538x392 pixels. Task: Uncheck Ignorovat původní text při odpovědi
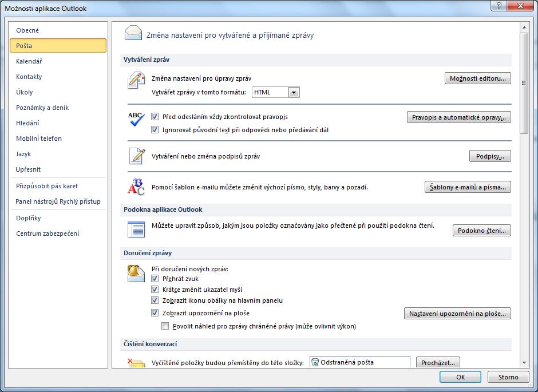(x=155, y=130)
